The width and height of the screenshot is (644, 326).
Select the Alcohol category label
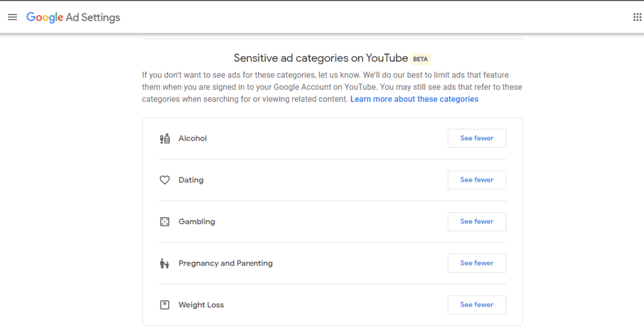pyautogui.click(x=192, y=138)
